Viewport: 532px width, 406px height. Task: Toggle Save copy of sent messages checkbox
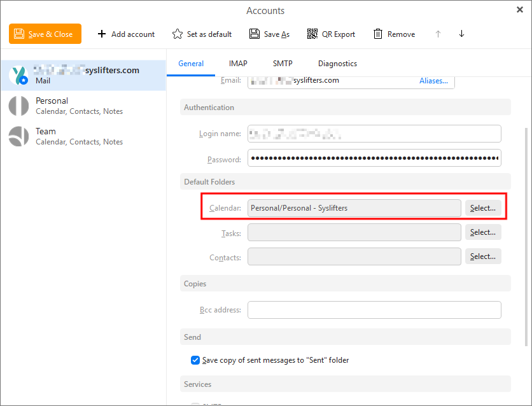[x=195, y=360]
